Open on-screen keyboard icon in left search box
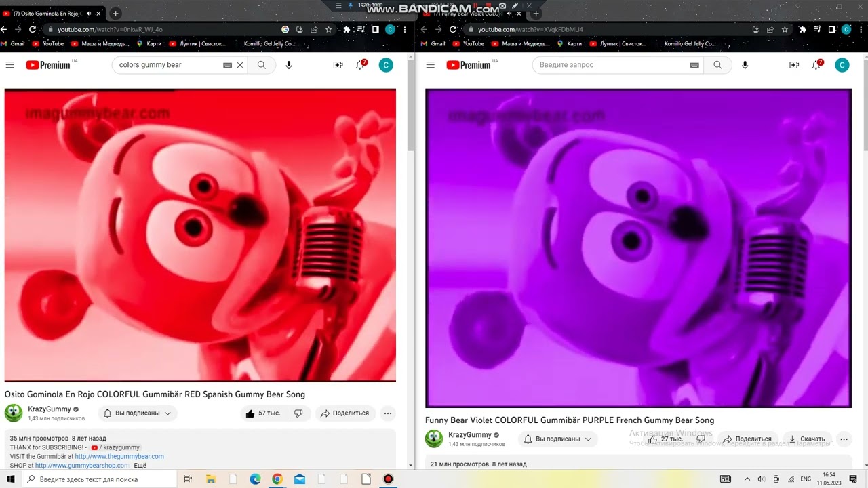Image resolution: width=868 pixels, height=488 pixels. click(228, 65)
